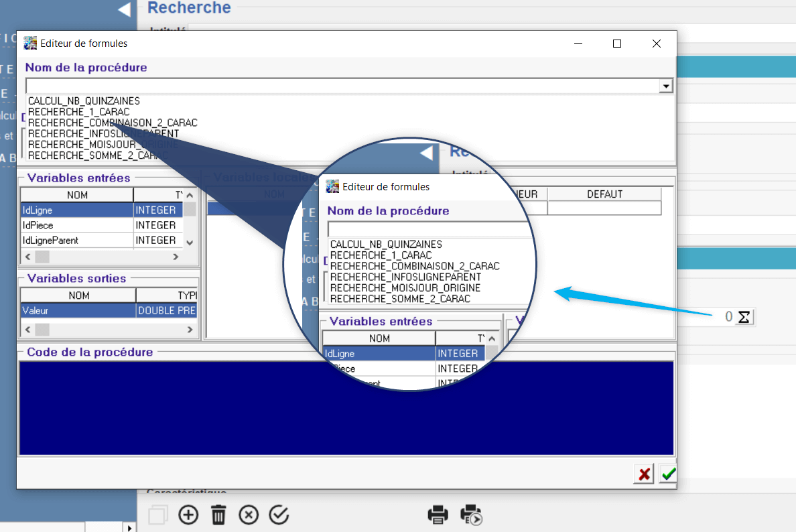
Task: Collapse the left sidebar with the white arrow
Action: (124, 9)
